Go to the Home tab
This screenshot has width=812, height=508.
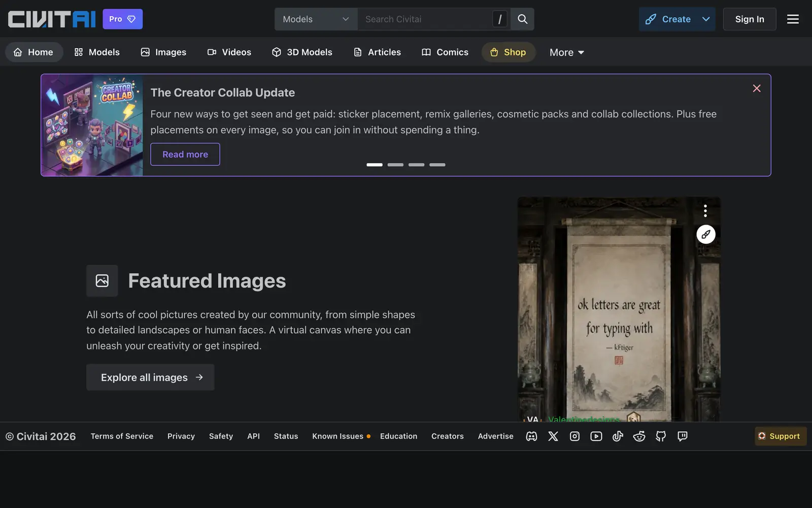33,52
